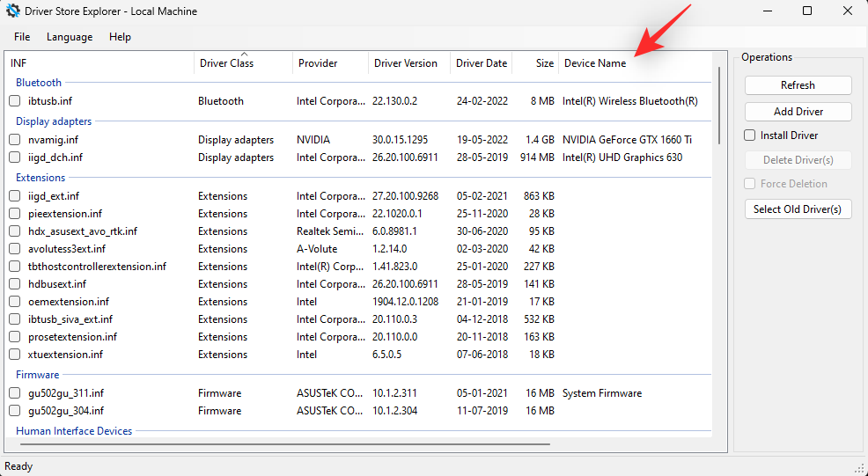The image size is (868, 476).
Task: Sort list by Size column header
Action: (545, 63)
